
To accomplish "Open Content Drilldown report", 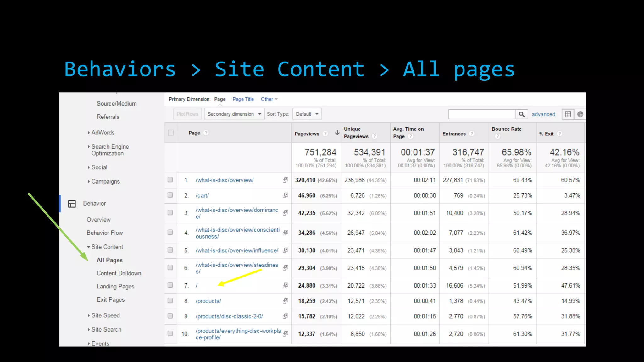I will (x=119, y=274).
